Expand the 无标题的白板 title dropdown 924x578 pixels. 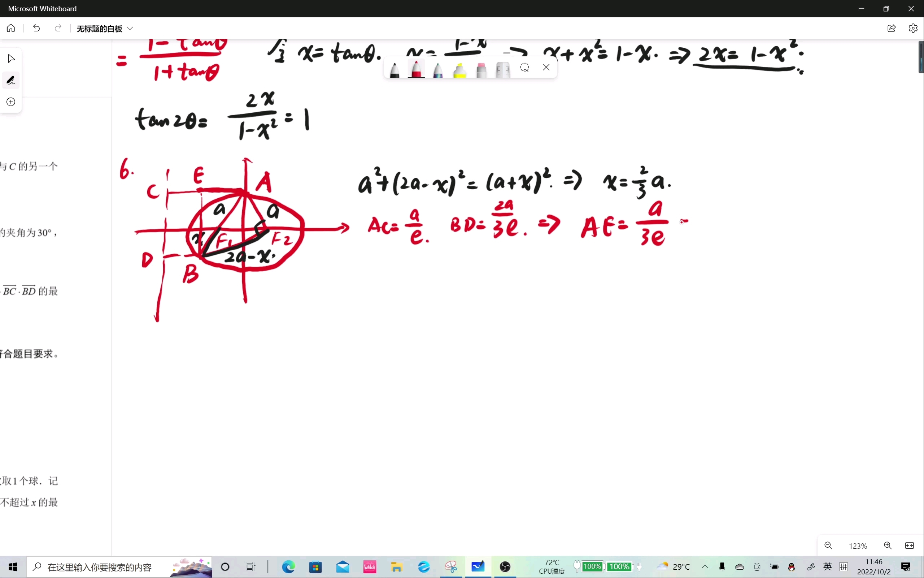130,29
